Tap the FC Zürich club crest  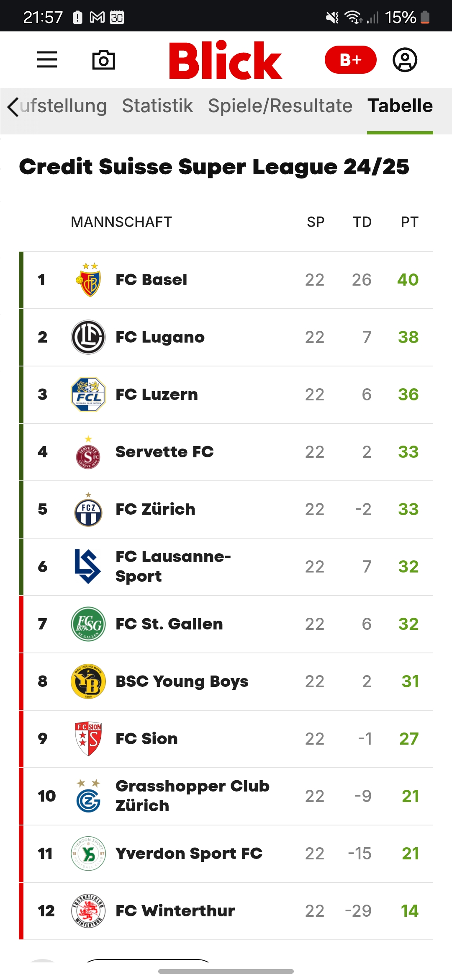click(x=88, y=510)
